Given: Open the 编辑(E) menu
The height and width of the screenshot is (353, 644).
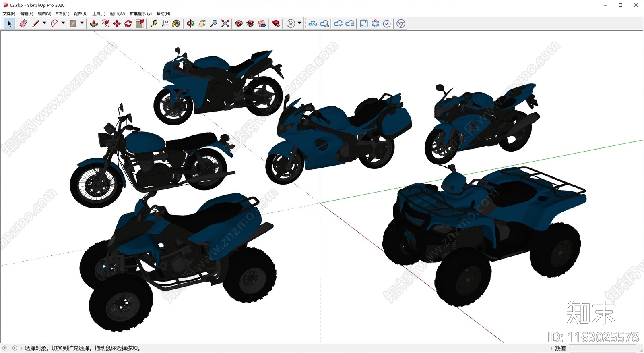Looking at the screenshot, I should 27,14.
